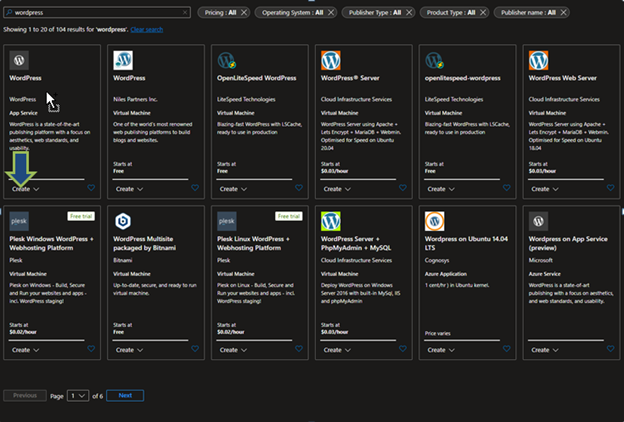This screenshot has width=624, height=422.
Task: Open Create dropdown for WordPress Server + PhpMyAdmin
Action: point(337,350)
